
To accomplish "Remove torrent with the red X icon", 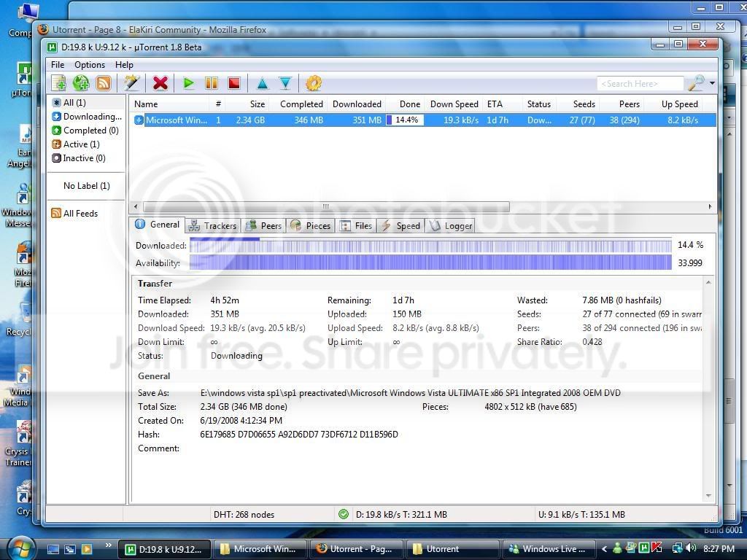I will click(160, 83).
